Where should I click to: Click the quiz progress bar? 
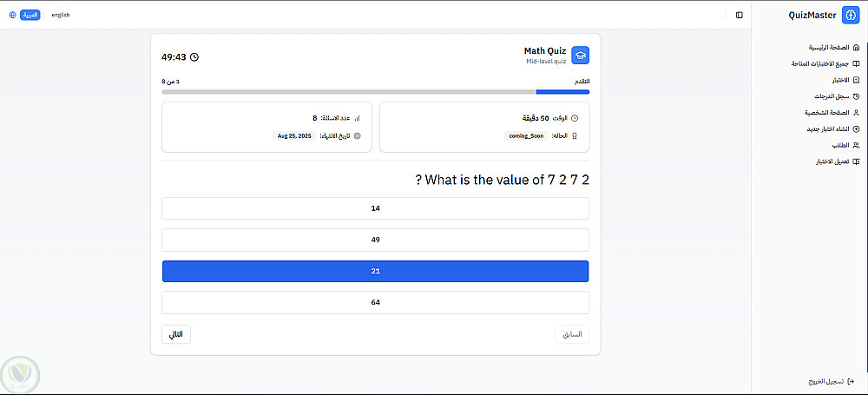(x=375, y=91)
